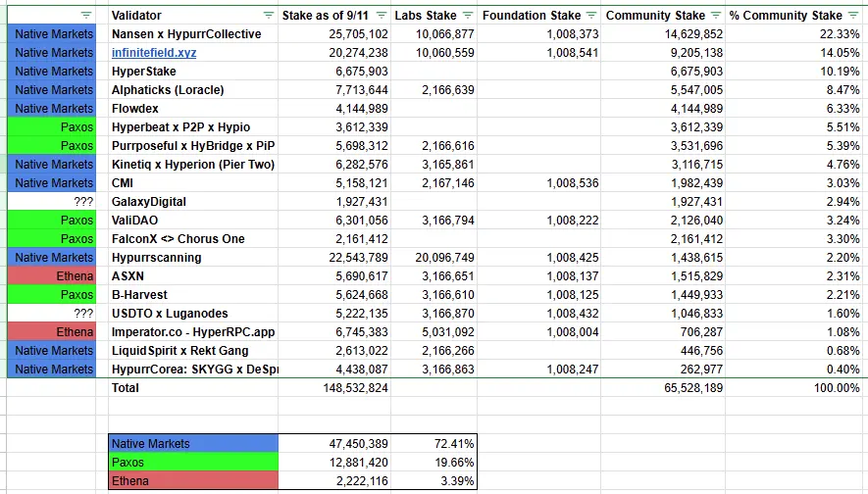Screen dimensions: 868x494
Task: Select the Native Markets tag beside Flowdex
Action: (x=51, y=109)
